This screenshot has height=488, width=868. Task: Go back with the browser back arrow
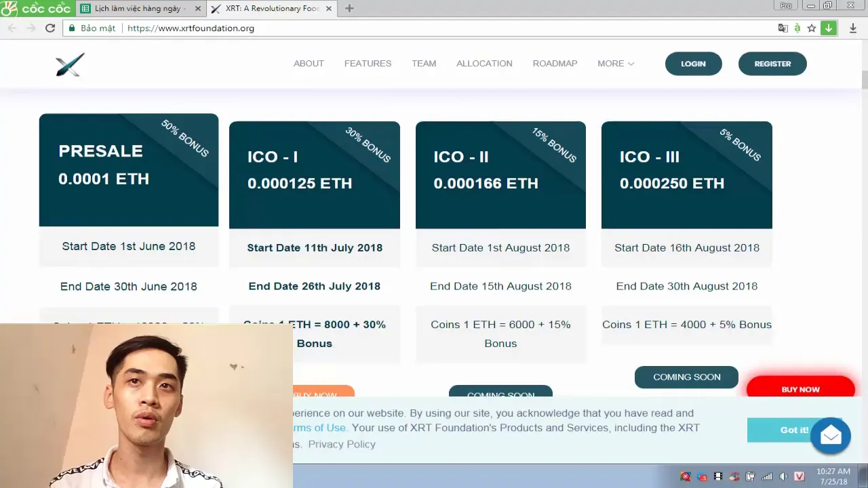pos(12,28)
